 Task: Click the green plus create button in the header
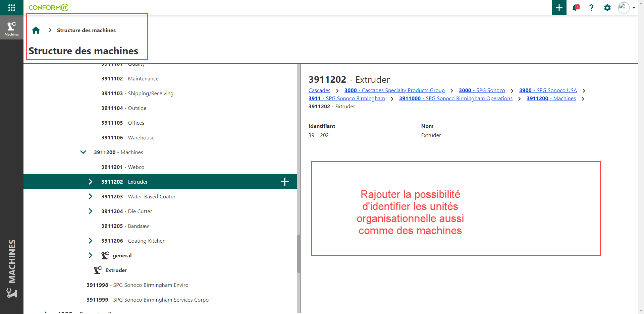tap(559, 8)
